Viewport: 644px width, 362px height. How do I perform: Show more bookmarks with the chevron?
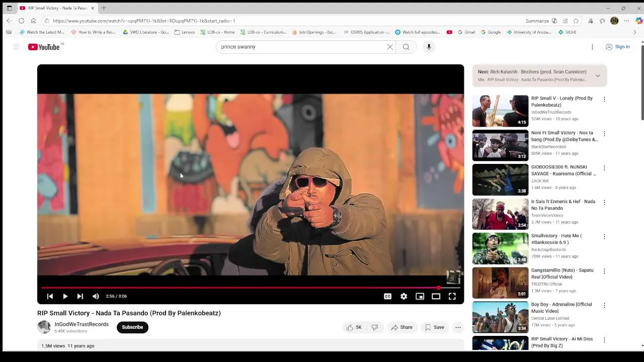click(634, 32)
